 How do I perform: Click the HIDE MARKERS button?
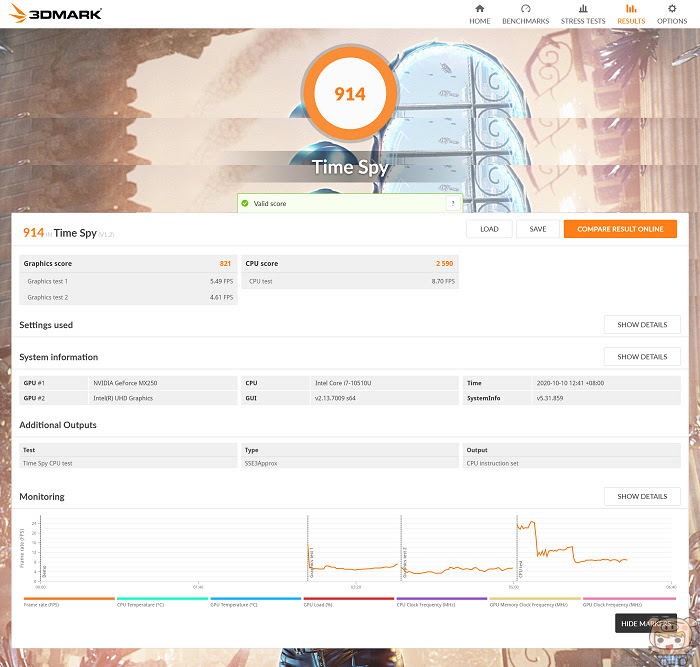click(646, 623)
